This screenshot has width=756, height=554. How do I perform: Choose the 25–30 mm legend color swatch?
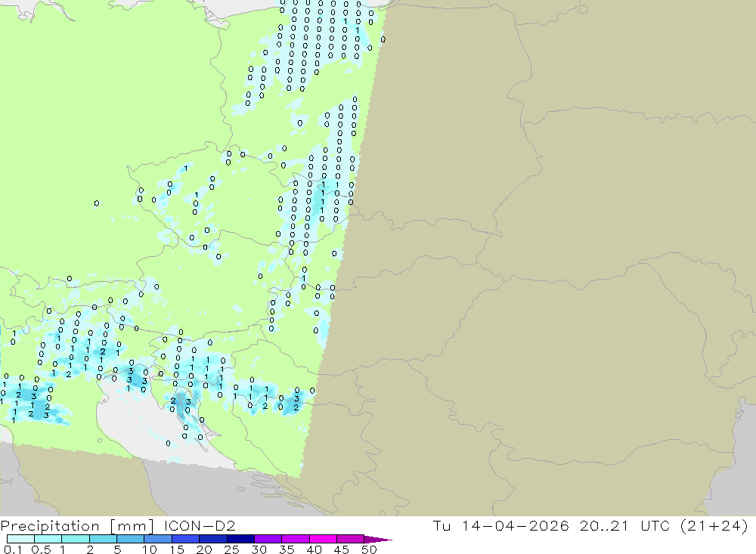(240, 539)
